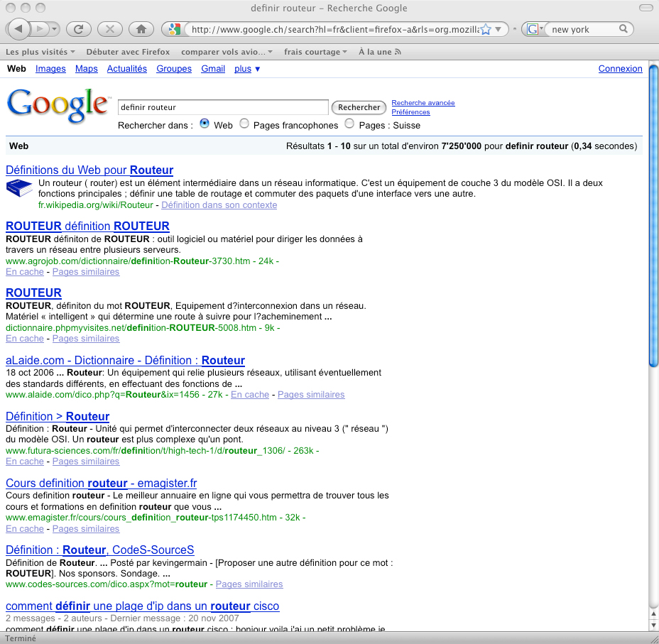
Task: Open Débuter avec Firefox bookmark
Action: coord(129,52)
